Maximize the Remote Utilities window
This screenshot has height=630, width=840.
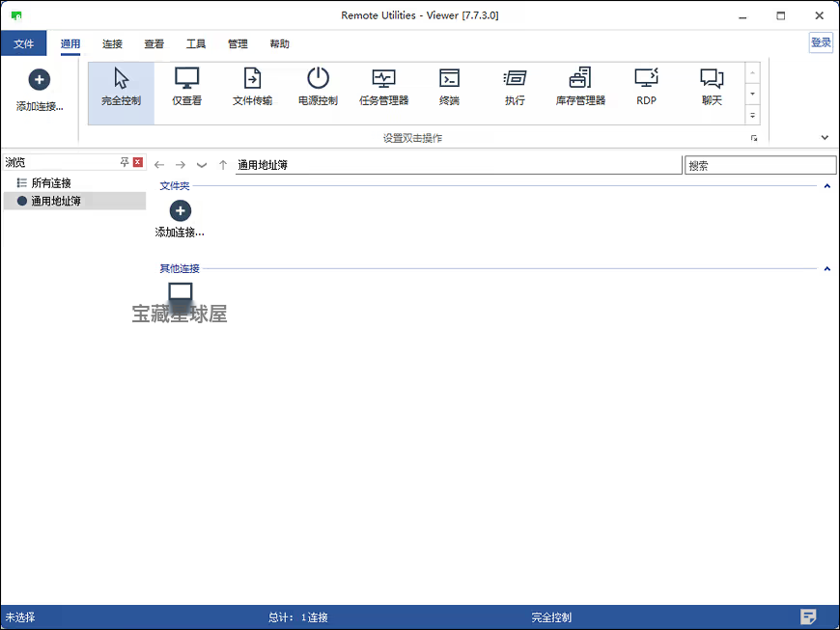[780, 16]
